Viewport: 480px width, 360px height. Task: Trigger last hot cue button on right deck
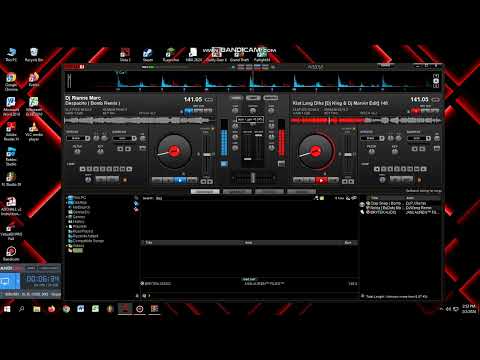[423, 169]
